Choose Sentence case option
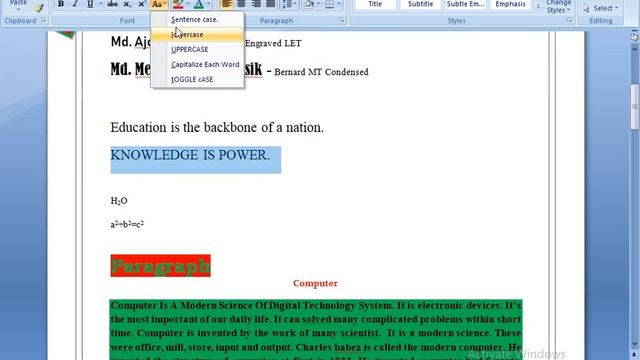 point(197,20)
